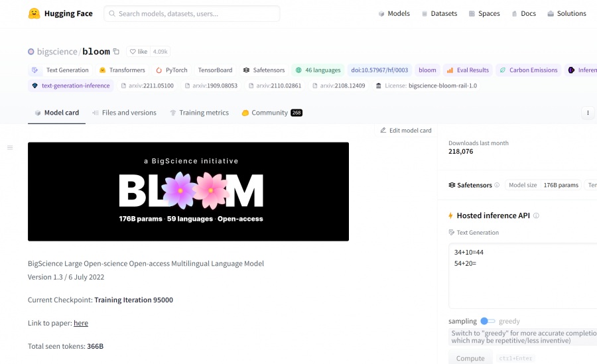
Task: Open arxiv:2108.12409 paper tag
Action: [338, 86]
